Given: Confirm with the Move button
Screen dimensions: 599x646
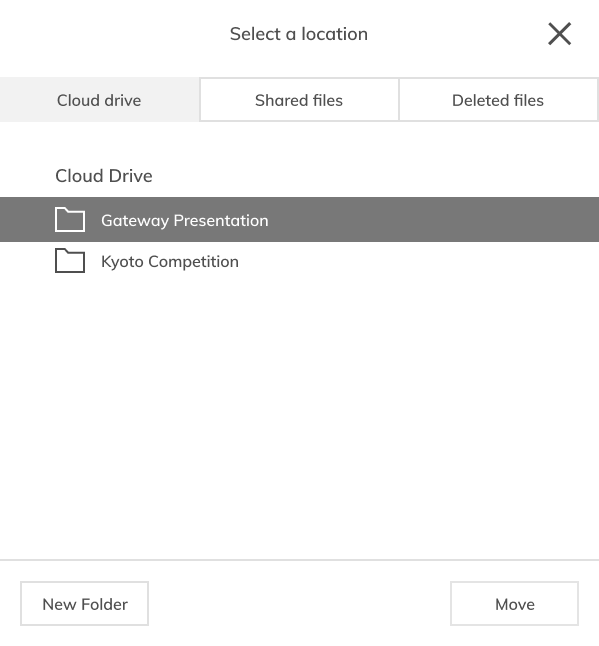Looking at the screenshot, I should [515, 604].
